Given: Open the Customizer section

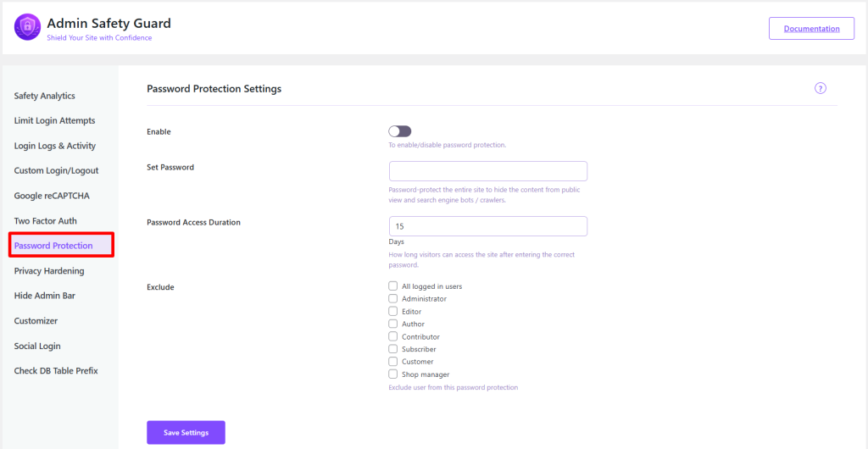Looking at the screenshot, I should [x=36, y=321].
